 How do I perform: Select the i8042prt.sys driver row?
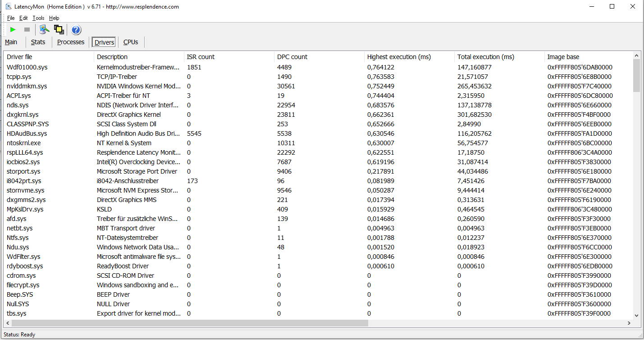(x=318, y=181)
